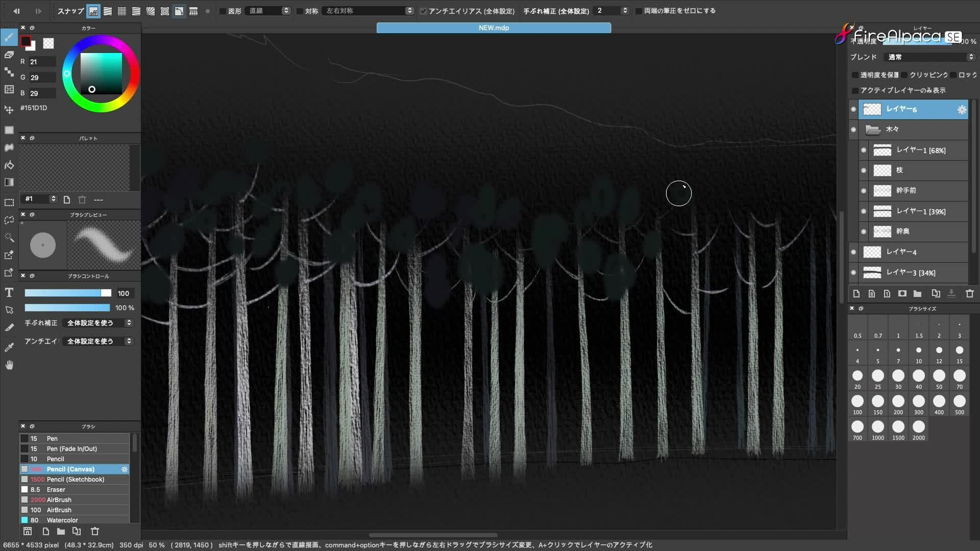Select the Hand tool

coord(9,365)
